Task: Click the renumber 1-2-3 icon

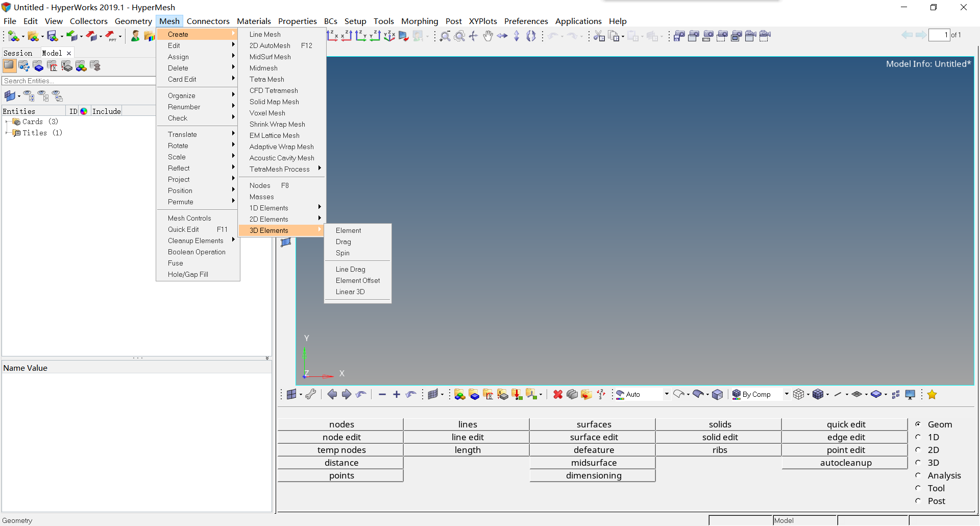Action: coord(601,394)
